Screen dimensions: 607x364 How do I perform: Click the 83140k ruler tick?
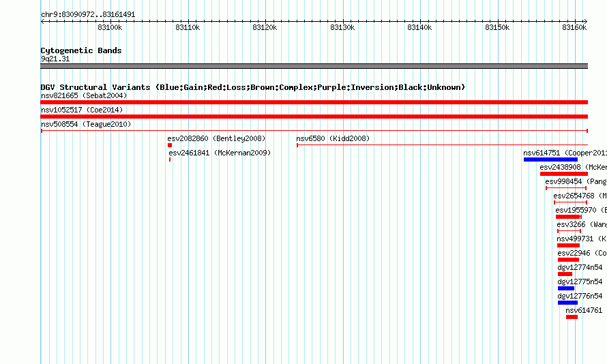[x=419, y=27]
